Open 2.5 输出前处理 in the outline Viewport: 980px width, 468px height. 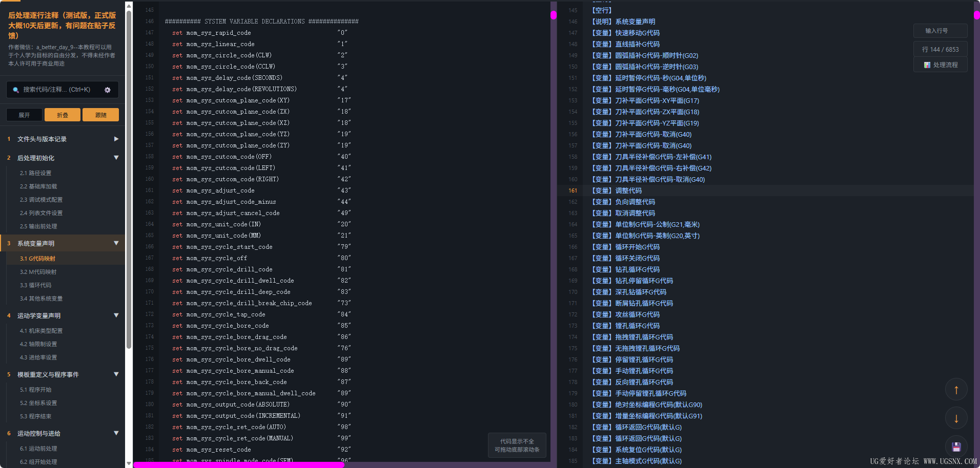click(38, 226)
